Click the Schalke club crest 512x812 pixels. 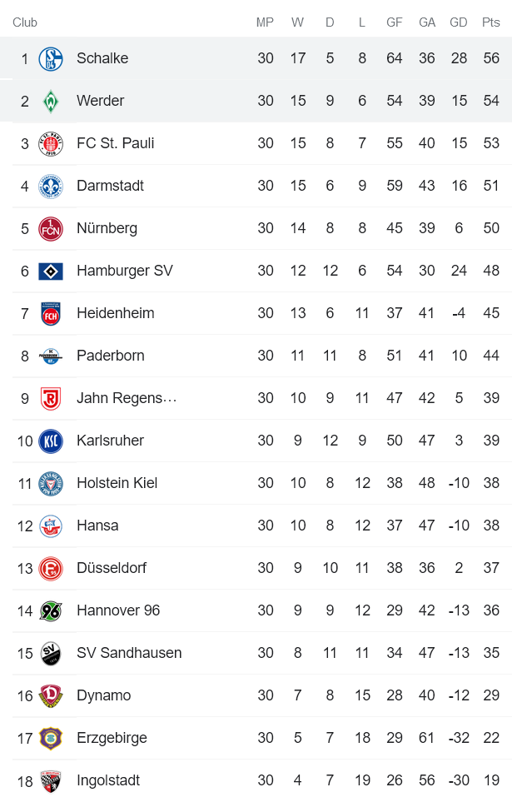tap(50, 58)
